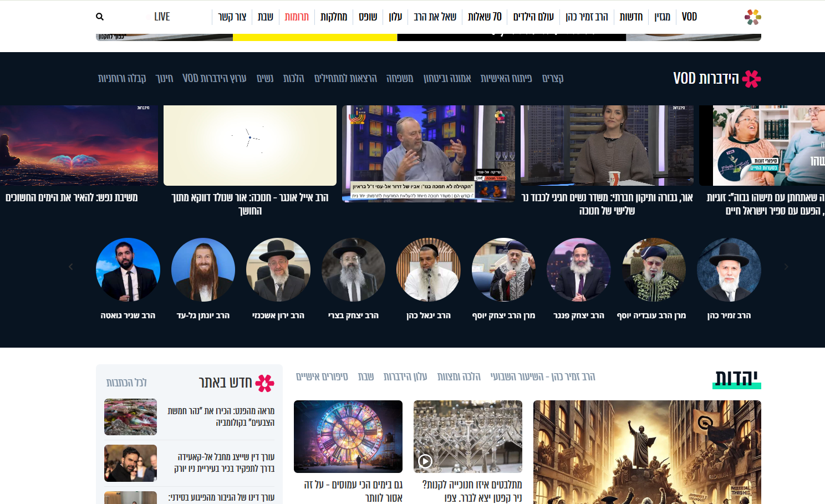Go to צור קשר in the top menu
The height and width of the screenshot is (504, 825).
[x=232, y=17]
